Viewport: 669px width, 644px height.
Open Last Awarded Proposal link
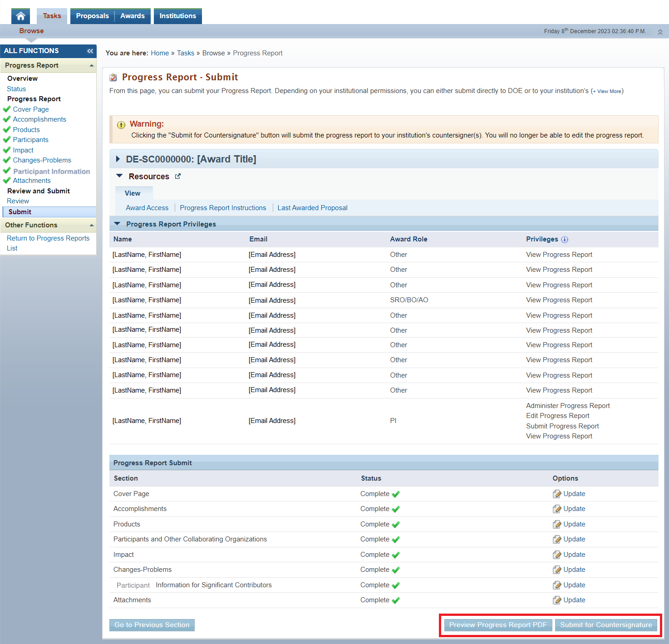[x=312, y=208]
